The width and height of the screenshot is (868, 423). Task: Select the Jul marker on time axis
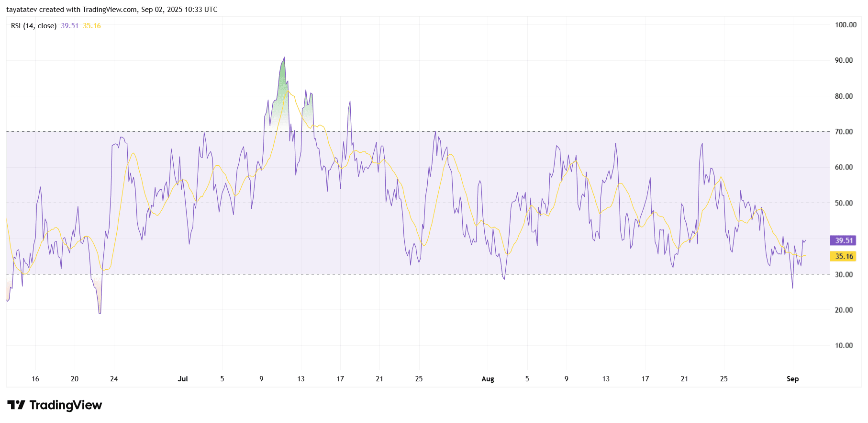(x=183, y=379)
